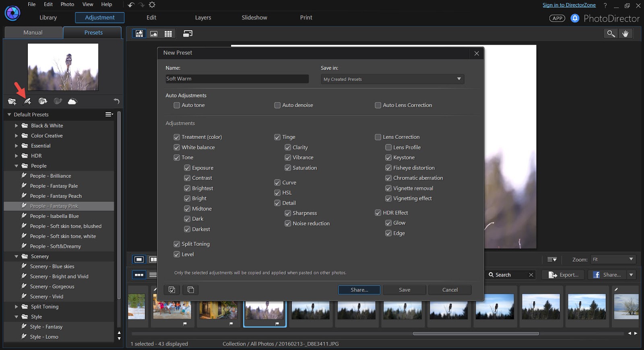Click the preset Name input field

point(237,79)
